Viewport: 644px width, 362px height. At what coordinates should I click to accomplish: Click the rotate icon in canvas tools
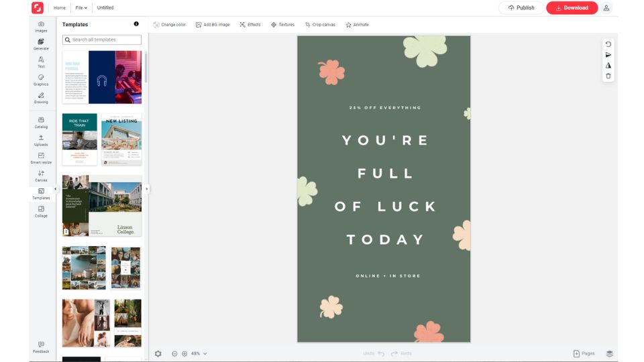tap(608, 44)
